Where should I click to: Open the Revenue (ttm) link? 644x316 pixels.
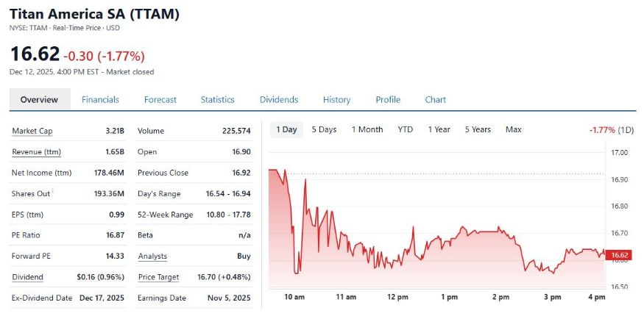[37, 152]
